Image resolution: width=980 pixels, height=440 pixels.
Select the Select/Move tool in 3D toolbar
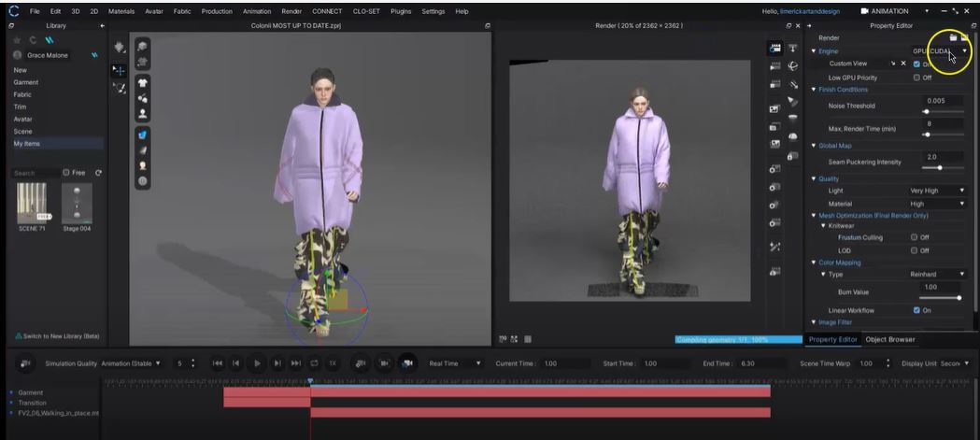pos(120,68)
